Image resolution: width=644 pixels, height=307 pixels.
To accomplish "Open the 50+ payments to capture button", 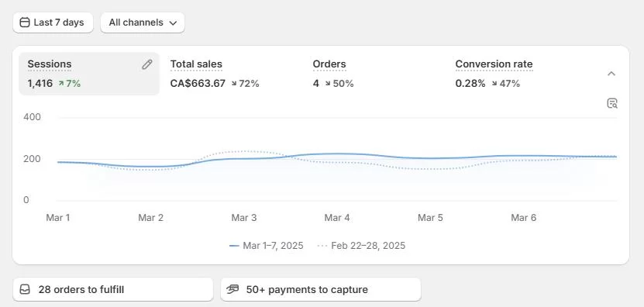I will click(321, 289).
